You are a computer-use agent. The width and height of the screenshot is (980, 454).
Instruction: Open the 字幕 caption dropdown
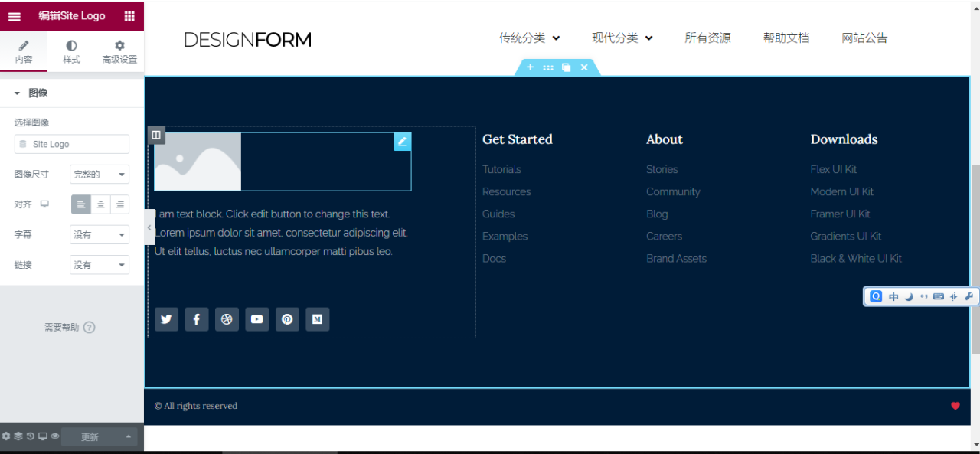(x=99, y=234)
